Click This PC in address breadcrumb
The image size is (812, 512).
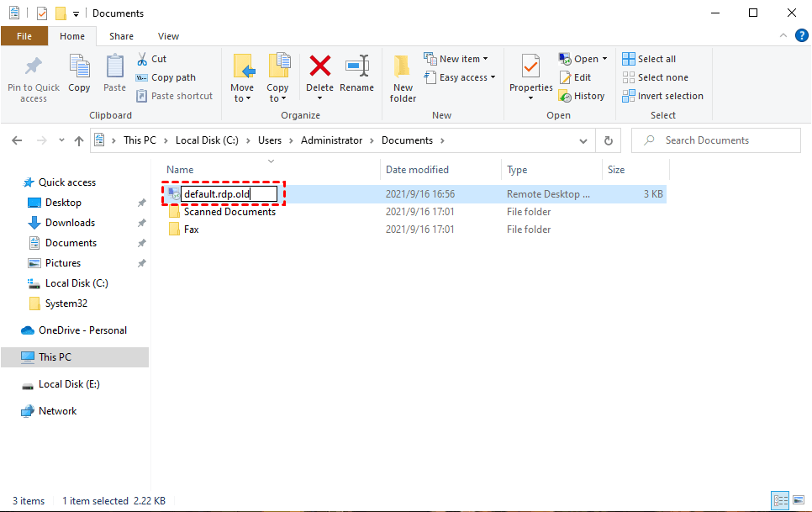pos(140,140)
